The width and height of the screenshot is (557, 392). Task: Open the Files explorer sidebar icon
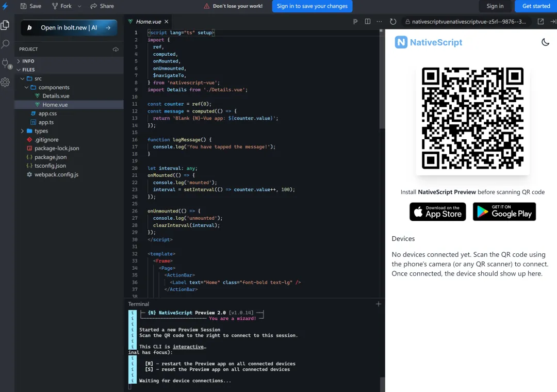(x=5, y=25)
